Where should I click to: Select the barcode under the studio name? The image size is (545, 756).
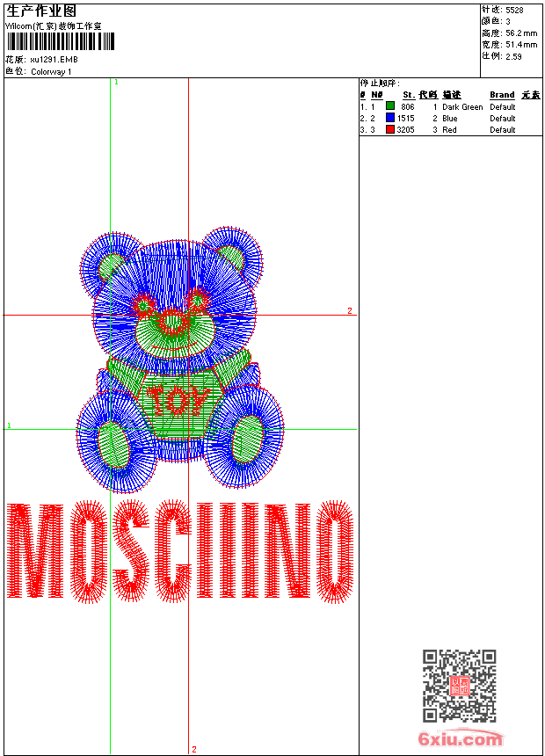[61, 41]
